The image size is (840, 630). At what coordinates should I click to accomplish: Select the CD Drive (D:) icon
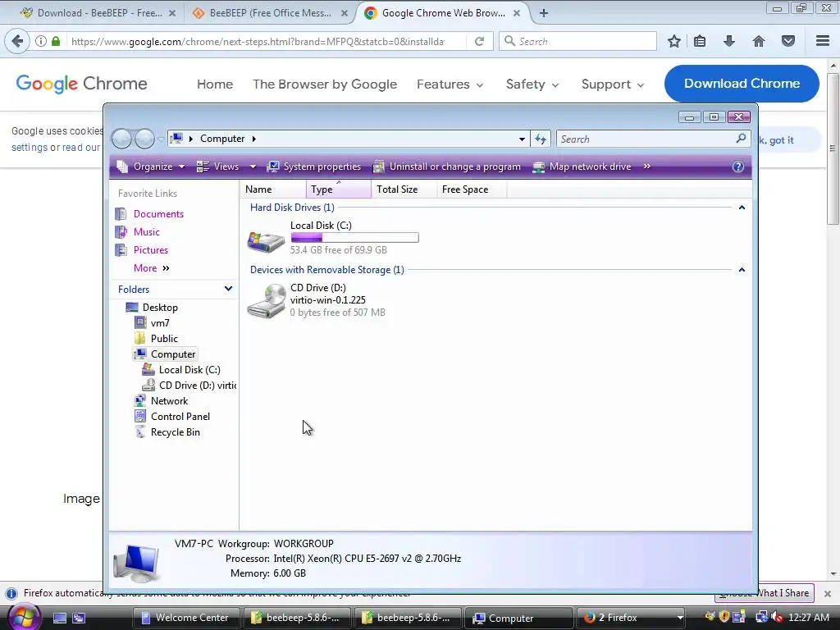pyautogui.click(x=267, y=301)
